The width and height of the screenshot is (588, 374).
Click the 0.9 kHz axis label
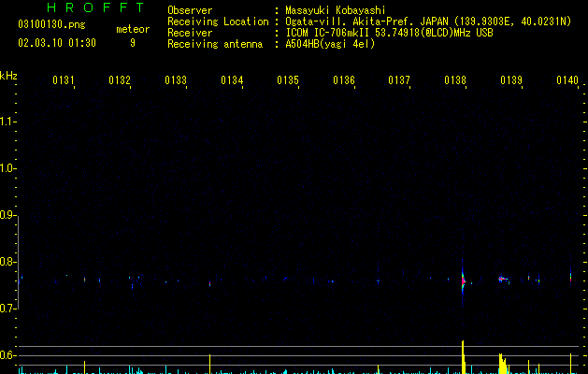7,215
